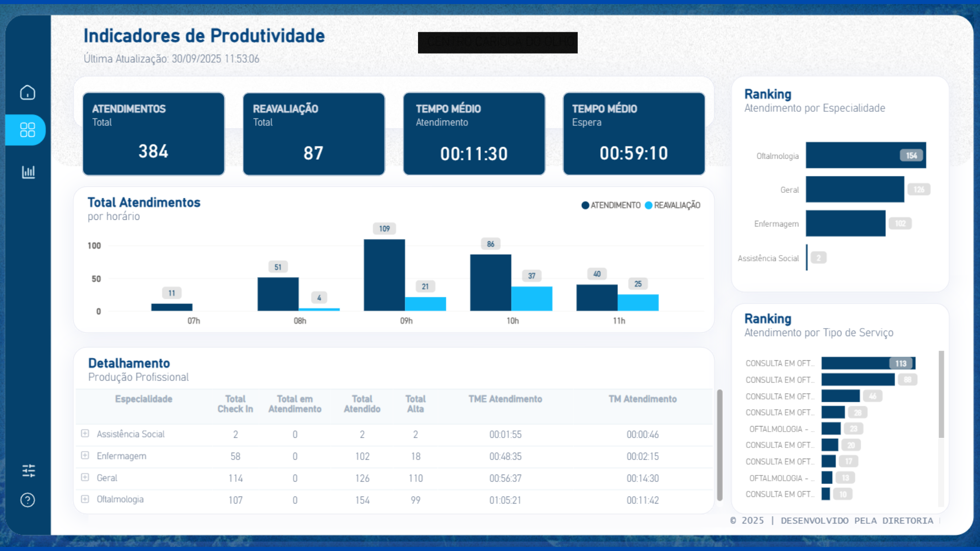Viewport: 980px width, 551px height.
Task: Click the 09h ATENDIMENTO bar showing 109
Action: click(x=384, y=274)
